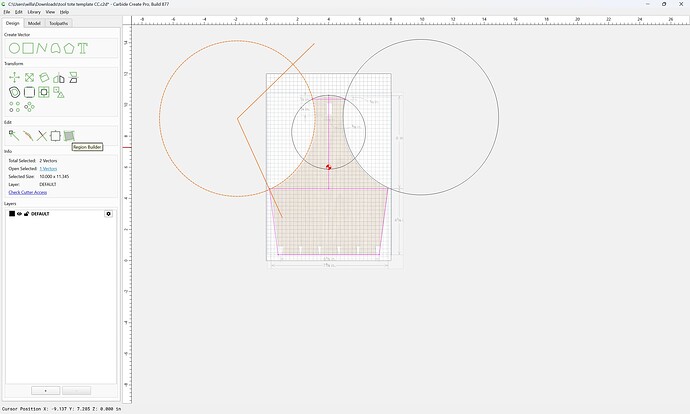The width and height of the screenshot is (690, 414).
Task: Click the square-with-nodes edit tool
Action: pos(55,136)
